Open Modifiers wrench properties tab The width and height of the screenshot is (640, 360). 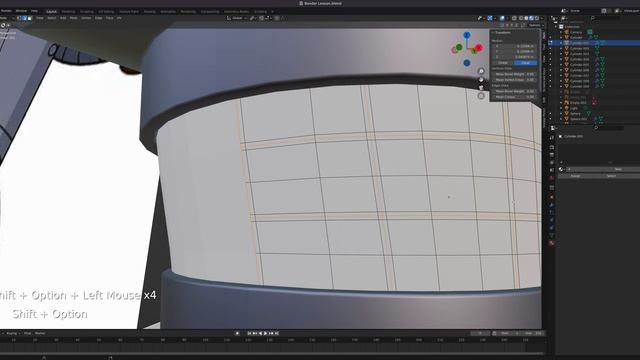[x=552, y=205]
